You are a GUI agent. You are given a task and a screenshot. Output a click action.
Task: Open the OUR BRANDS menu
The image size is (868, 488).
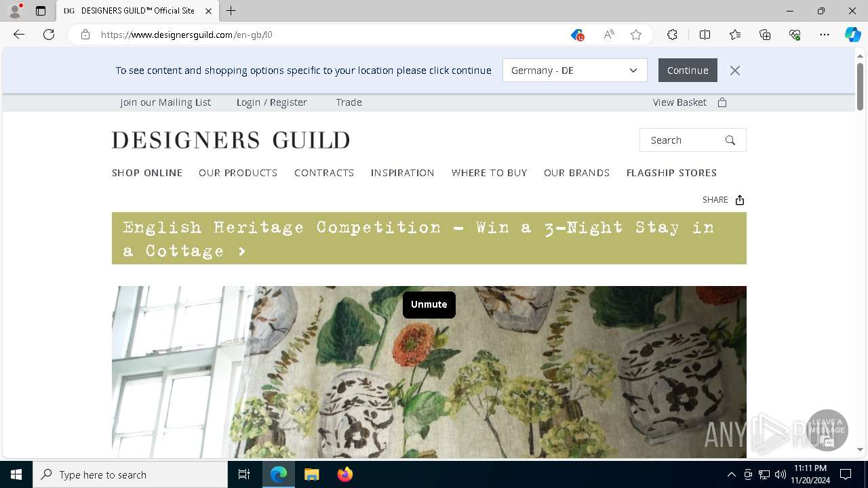pyautogui.click(x=577, y=173)
